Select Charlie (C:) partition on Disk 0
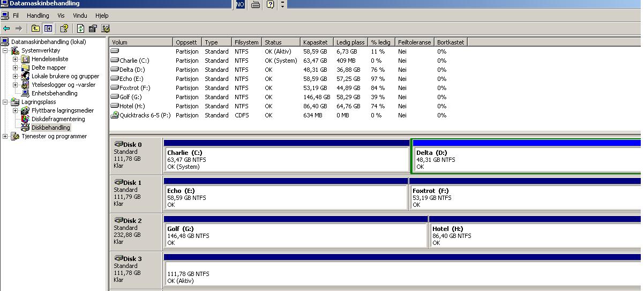 (x=287, y=160)
